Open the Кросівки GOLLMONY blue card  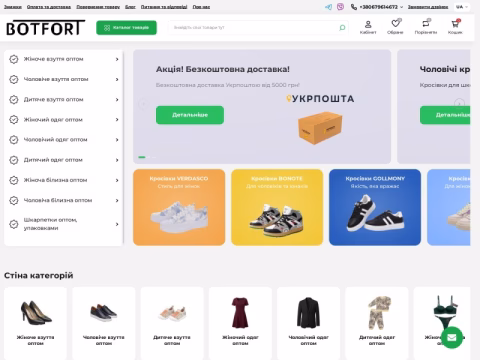pos(375,207)
